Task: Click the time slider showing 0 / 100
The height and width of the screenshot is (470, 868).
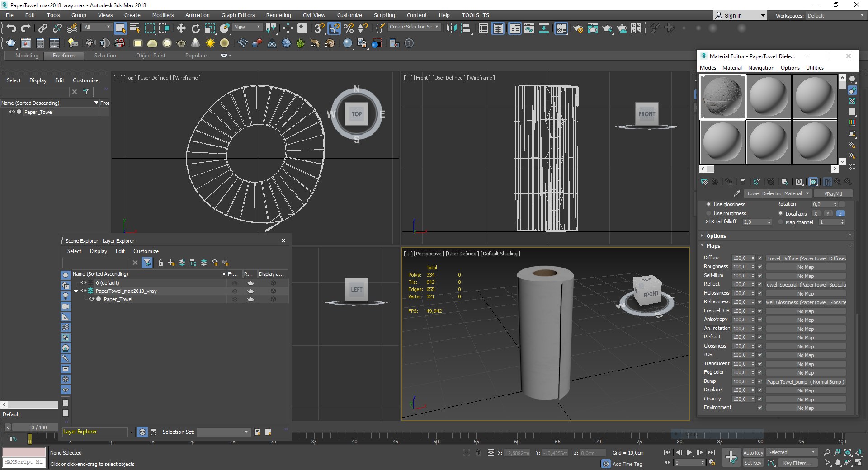Action: tap(35, 428)
